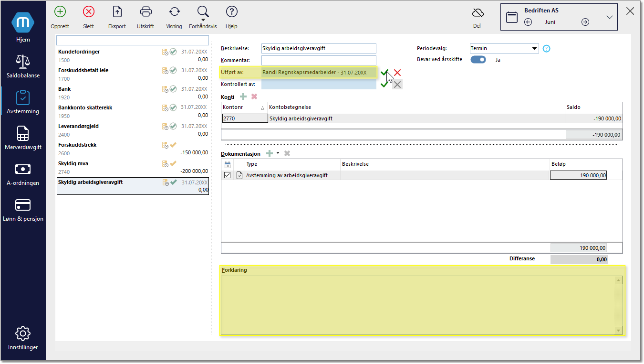Open the Dokumentasjon add dropdown arrow

pyautogui.click(x=278, y=153)
